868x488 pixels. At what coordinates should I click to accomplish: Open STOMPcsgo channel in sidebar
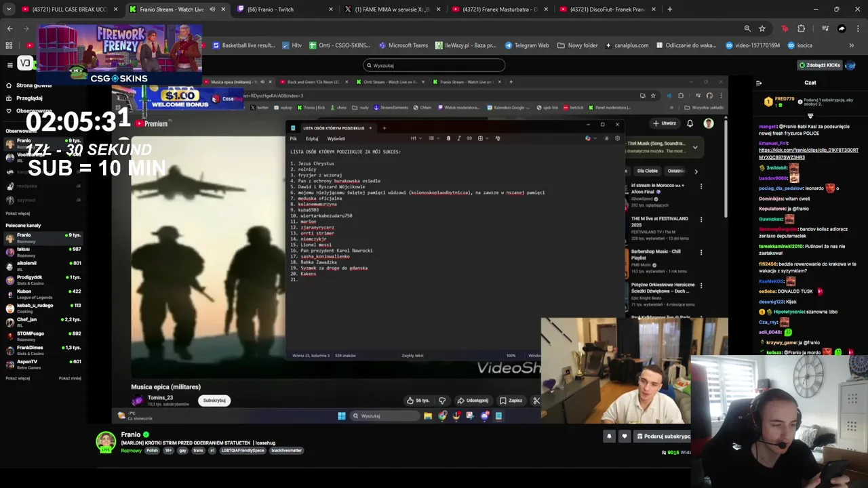point(43,336)
